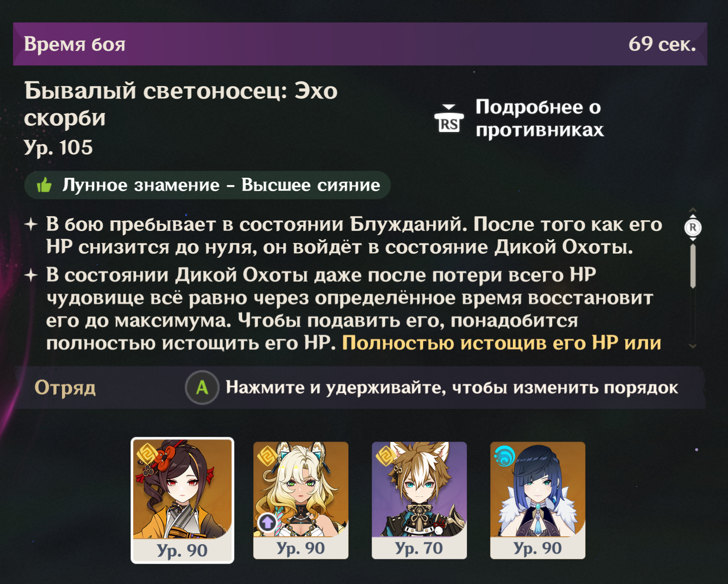Click the purple up-arrow badge on second character

(x=268, y=523)
